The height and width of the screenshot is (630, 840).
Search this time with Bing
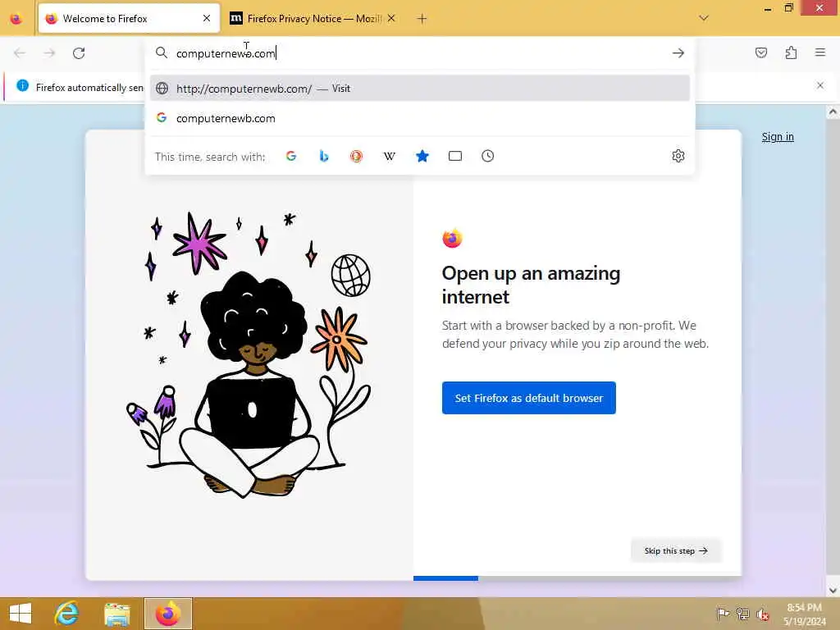coord(323,156)
